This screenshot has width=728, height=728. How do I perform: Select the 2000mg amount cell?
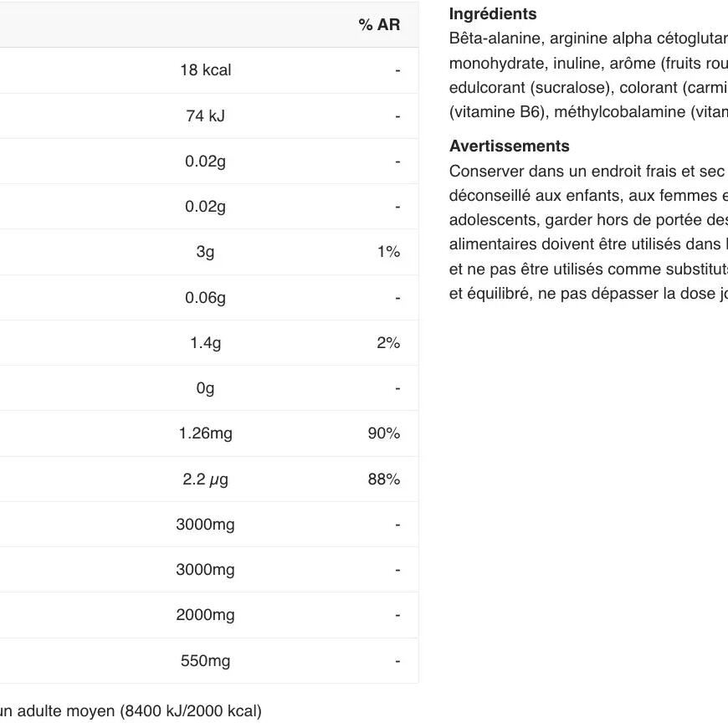[x=205, y=615]
